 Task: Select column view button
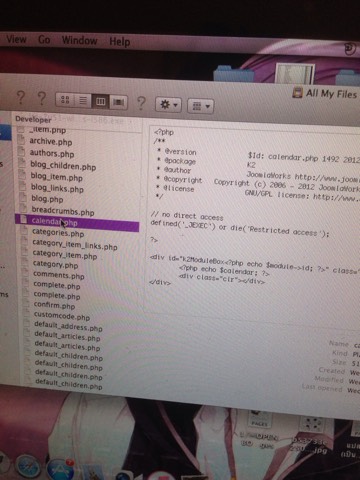(x=100, y=101)
